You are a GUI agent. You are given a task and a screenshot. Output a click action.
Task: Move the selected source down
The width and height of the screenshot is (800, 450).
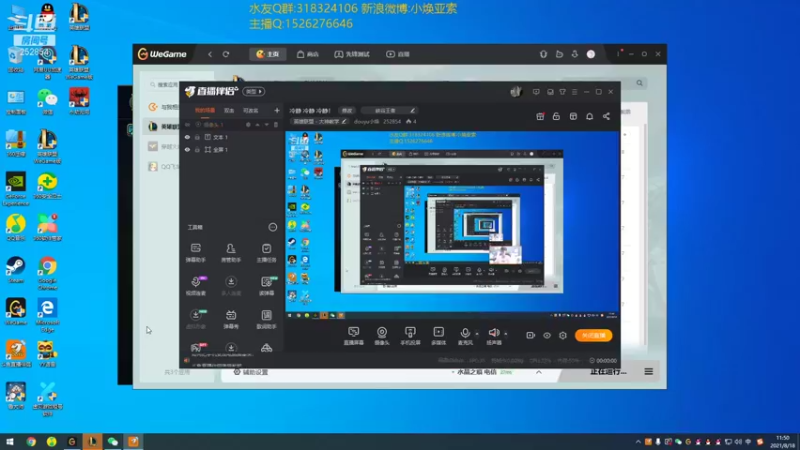(266, 124)
